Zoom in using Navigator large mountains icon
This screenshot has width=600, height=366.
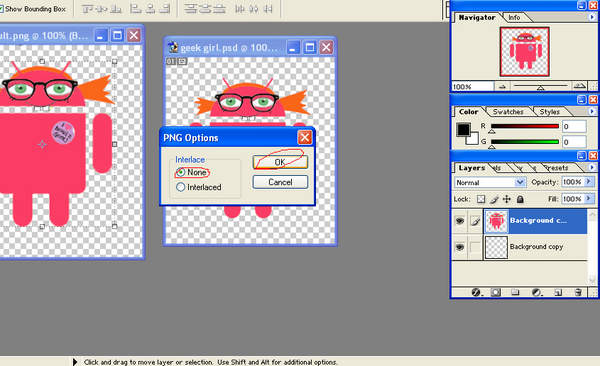[x=580, y=86]
